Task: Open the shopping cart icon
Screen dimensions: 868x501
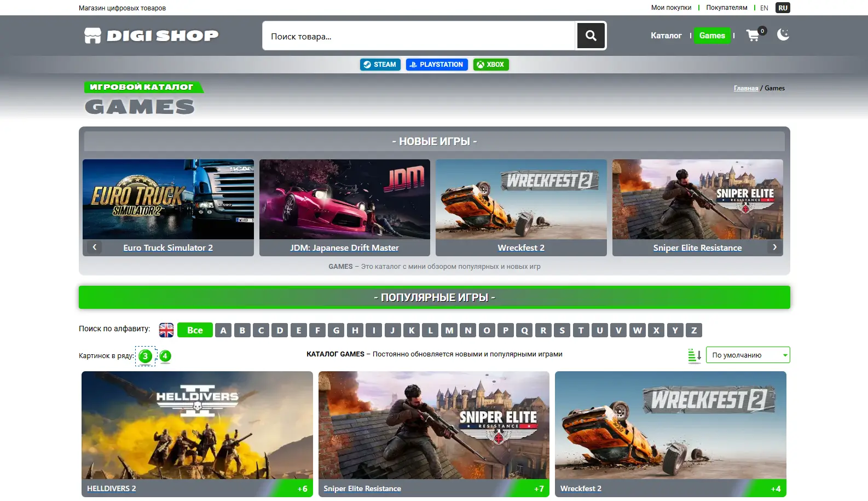Action: [x=753, y=36]
